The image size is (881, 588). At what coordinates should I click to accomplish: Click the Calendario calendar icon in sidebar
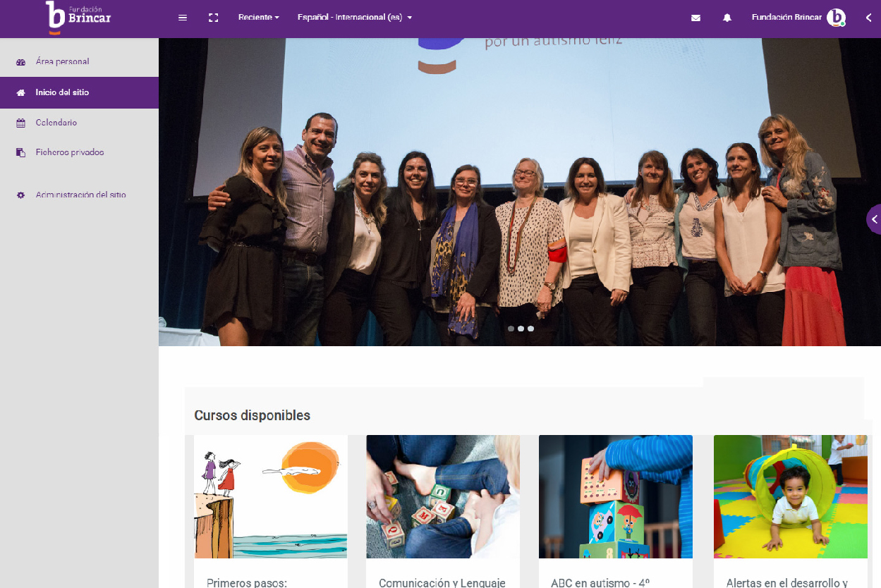click(x=20, y=123)
